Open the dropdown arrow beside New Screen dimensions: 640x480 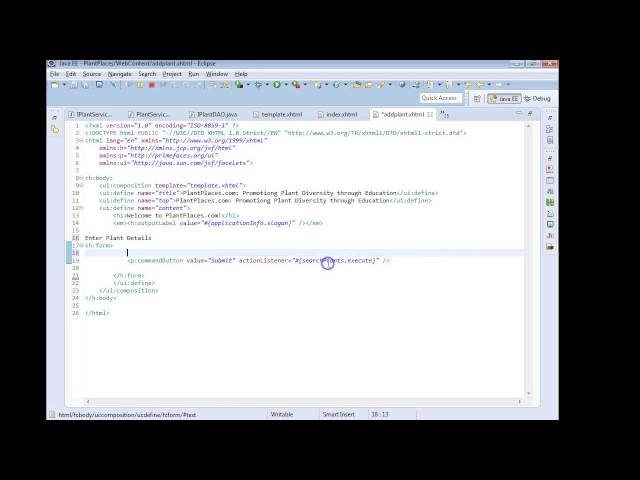pyautogui.click(x=64, y=85)
